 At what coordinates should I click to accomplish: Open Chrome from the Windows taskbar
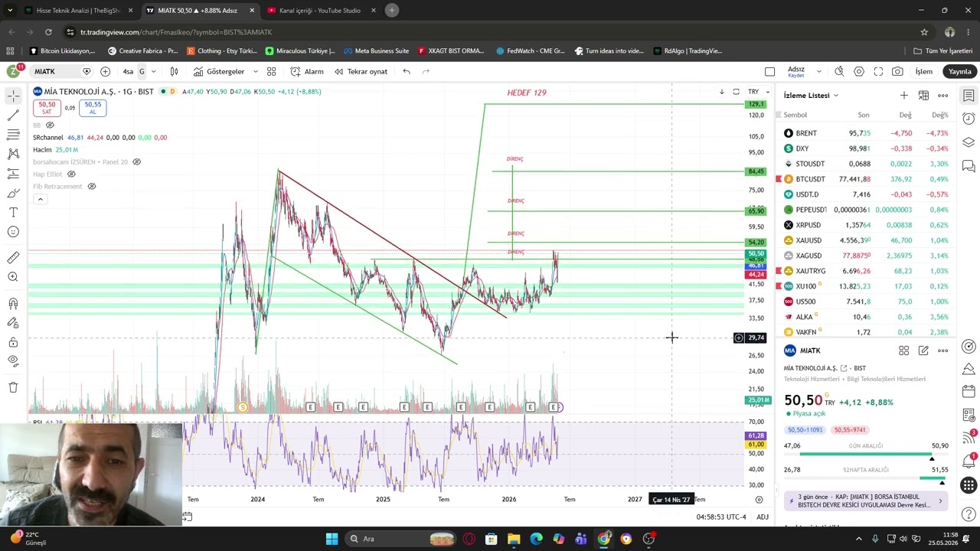(x=603, y=539)
